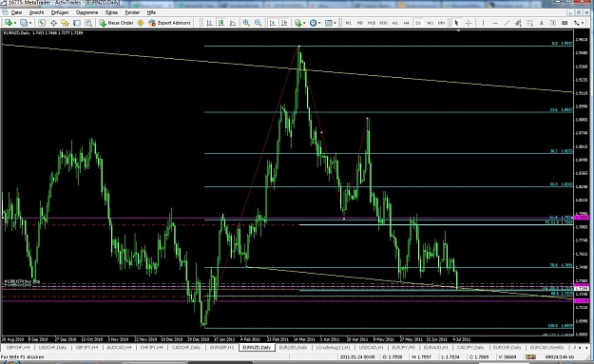Zoom out of the chart
This screenshot has width=594, height=364.
click(258, 23)
